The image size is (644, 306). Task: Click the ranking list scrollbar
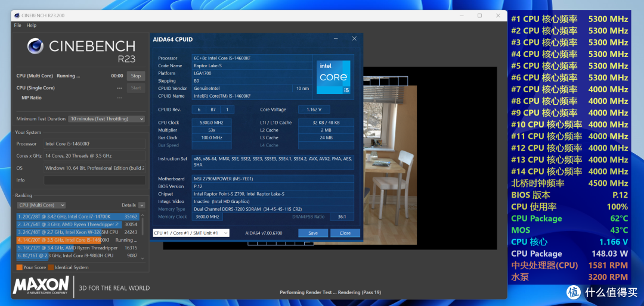[x=143, y=226]
